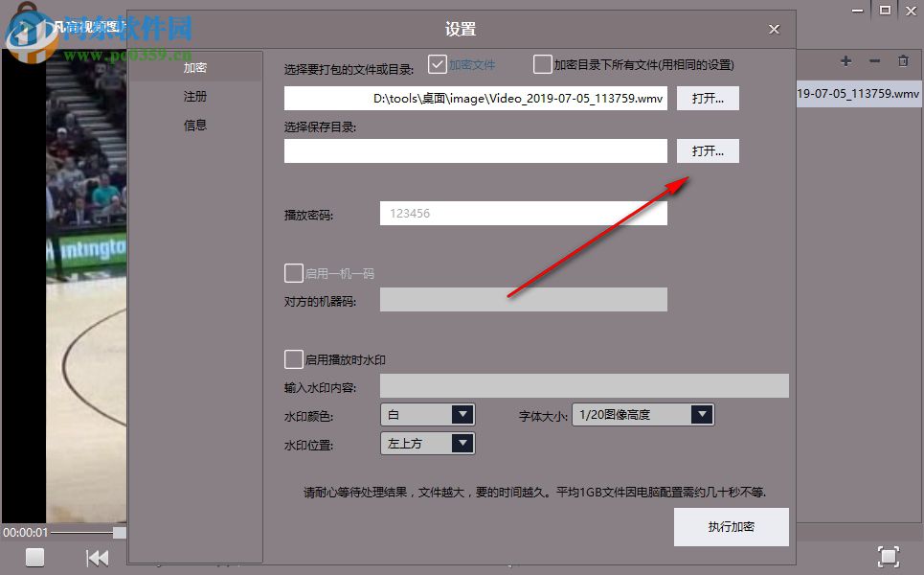Enable the 启用播放时水印 watermark option
The width and height of the screenshot is (924, 575).
294,358
